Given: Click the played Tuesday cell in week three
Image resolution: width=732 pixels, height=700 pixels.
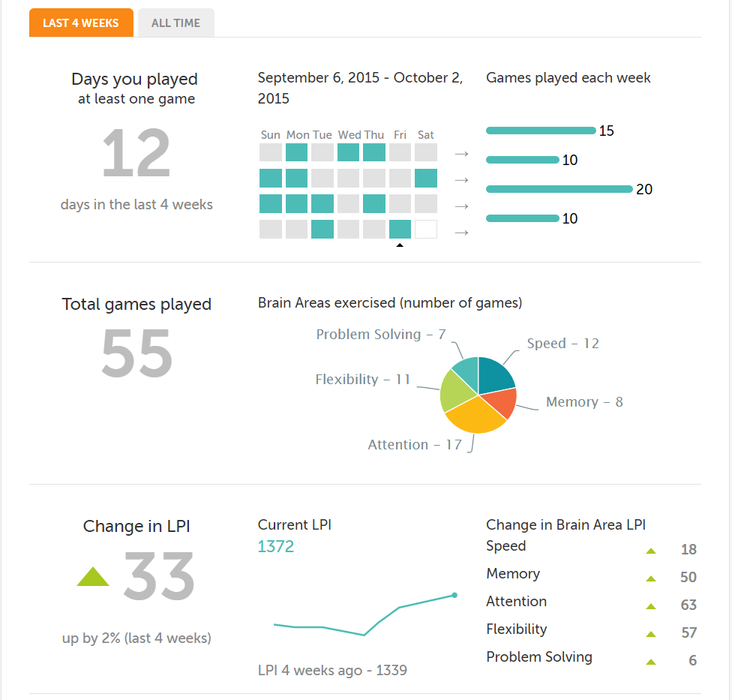Looking at the screenshot, I should coord(322,203).
